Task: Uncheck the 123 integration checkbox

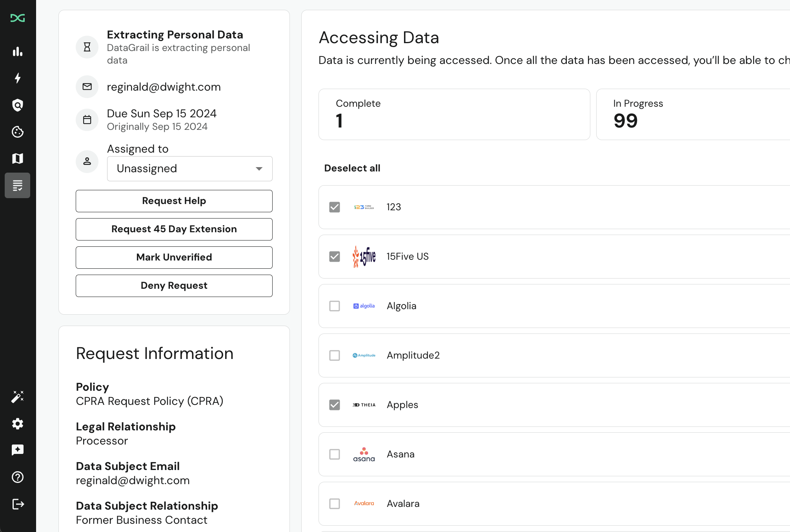Action: pyautogui.click(x=335, y=207)
